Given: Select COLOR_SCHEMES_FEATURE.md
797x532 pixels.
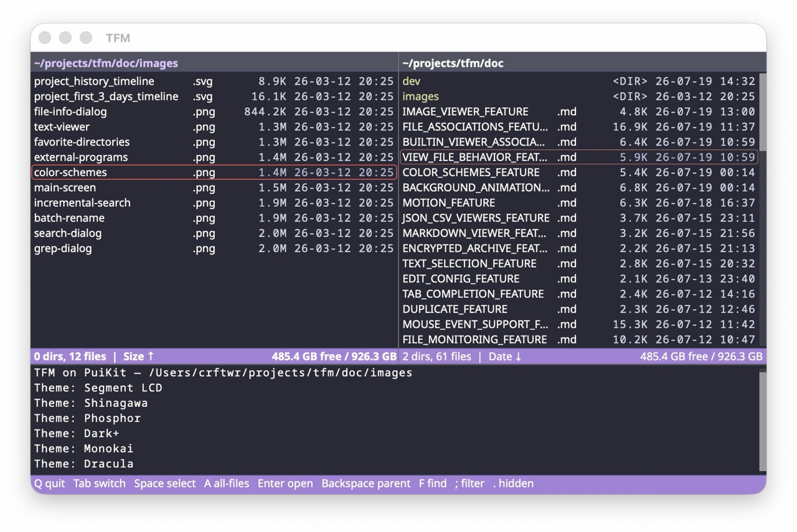Looking at the screenshot, I should point(579,172).
